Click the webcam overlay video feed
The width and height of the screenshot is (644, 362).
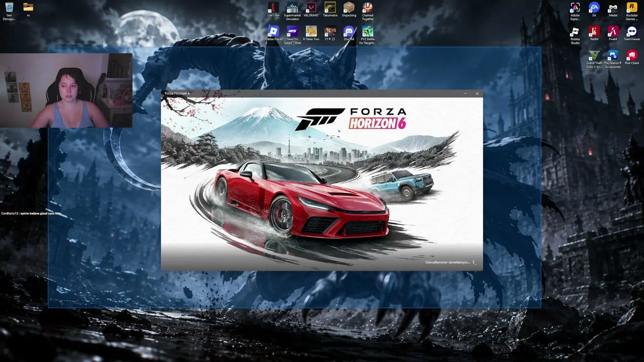[66, 90]
